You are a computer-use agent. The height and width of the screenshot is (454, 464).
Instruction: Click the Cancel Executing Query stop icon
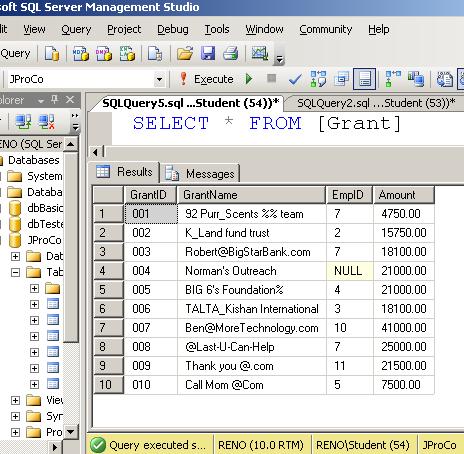[x=272, y=78]
